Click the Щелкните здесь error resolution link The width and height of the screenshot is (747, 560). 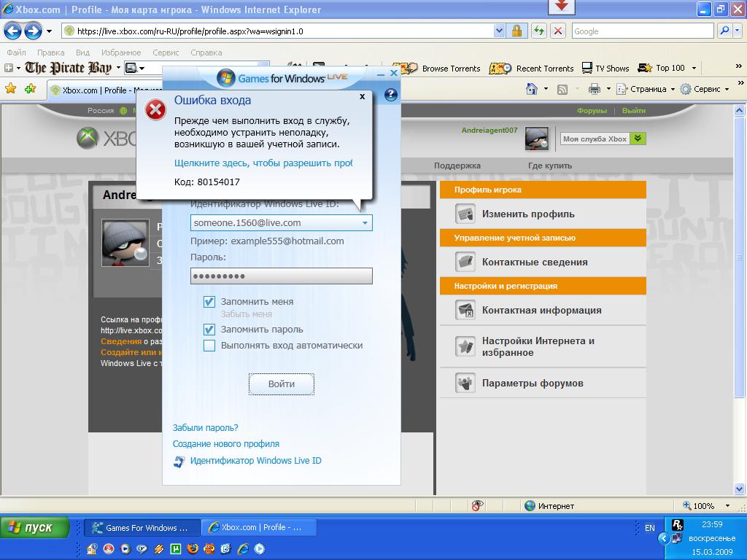263,163
